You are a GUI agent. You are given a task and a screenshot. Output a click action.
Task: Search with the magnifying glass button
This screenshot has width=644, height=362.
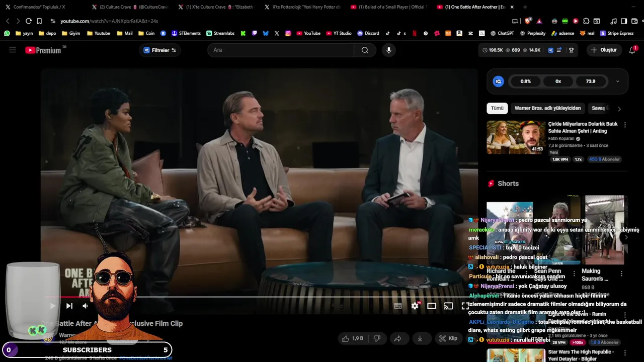[x=365, y=50]
